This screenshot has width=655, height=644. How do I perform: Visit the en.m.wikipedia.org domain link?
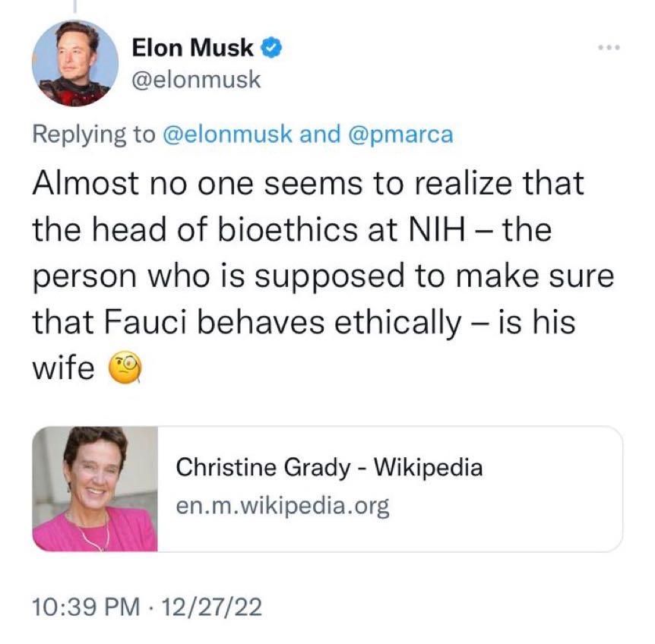tap(283, 506)
